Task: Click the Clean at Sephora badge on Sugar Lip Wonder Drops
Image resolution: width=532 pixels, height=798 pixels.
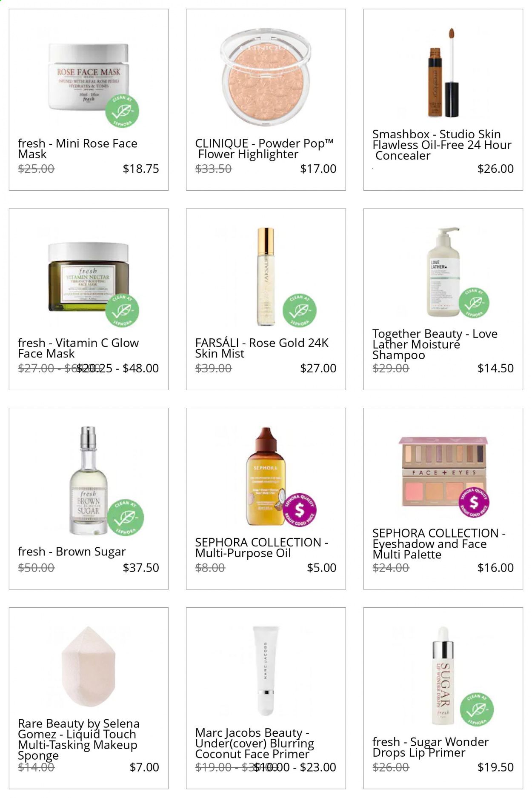Action: click(477, 709)
